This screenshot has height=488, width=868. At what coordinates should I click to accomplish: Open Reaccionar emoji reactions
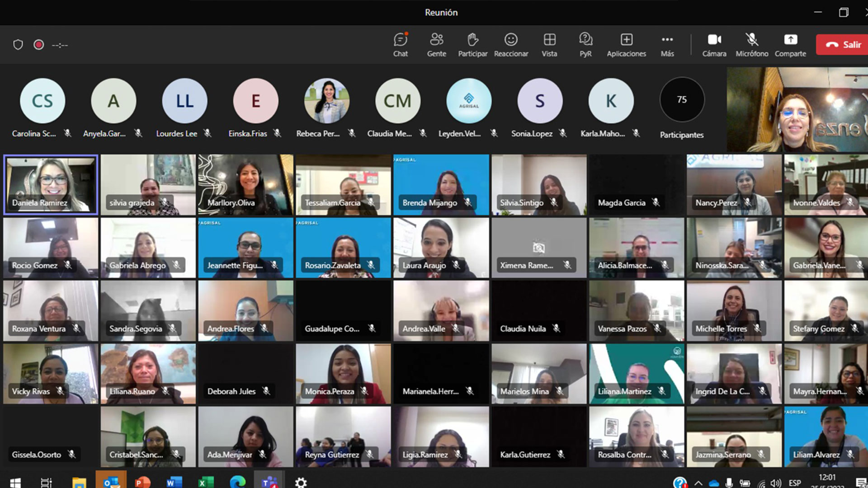511,45
